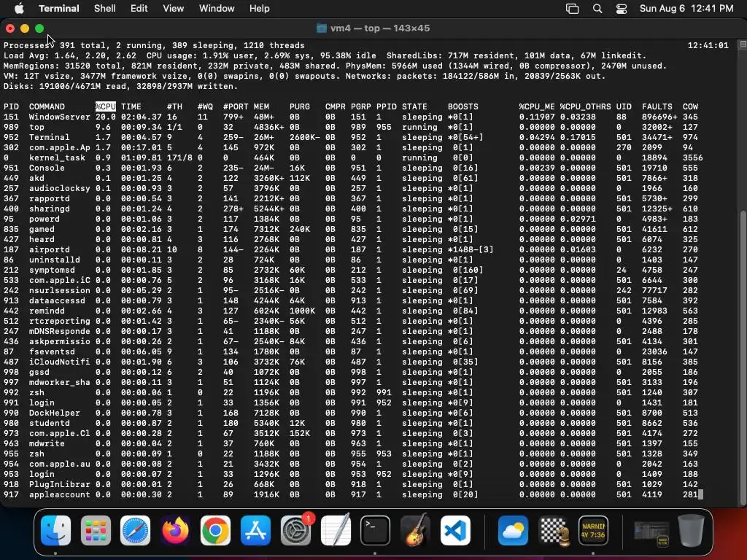Click the FAULTS column header
747x560 pixels.
tap(657, 106)
